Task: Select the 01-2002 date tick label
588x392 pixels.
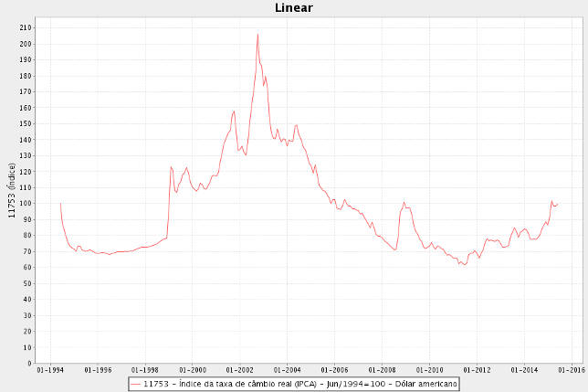Action: (239, 370)
